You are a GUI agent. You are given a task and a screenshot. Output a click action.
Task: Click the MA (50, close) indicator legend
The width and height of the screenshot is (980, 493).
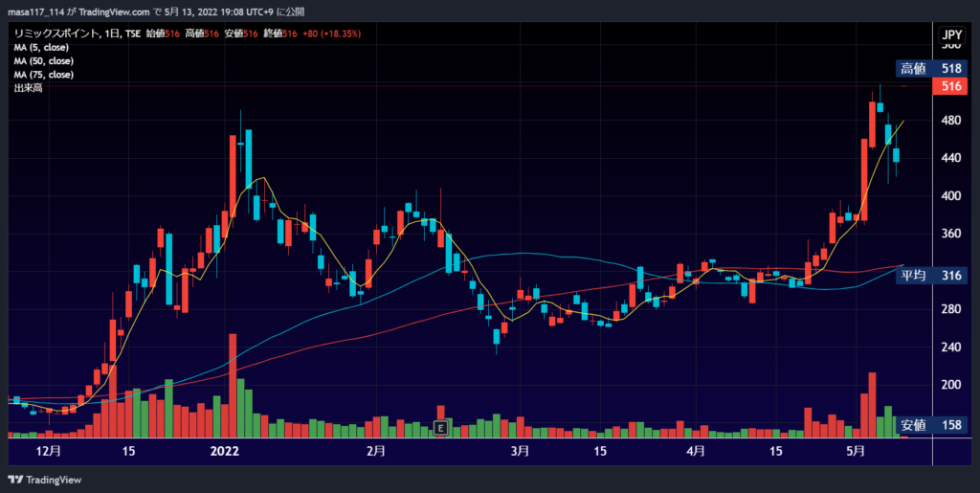(x=44, y=61)
